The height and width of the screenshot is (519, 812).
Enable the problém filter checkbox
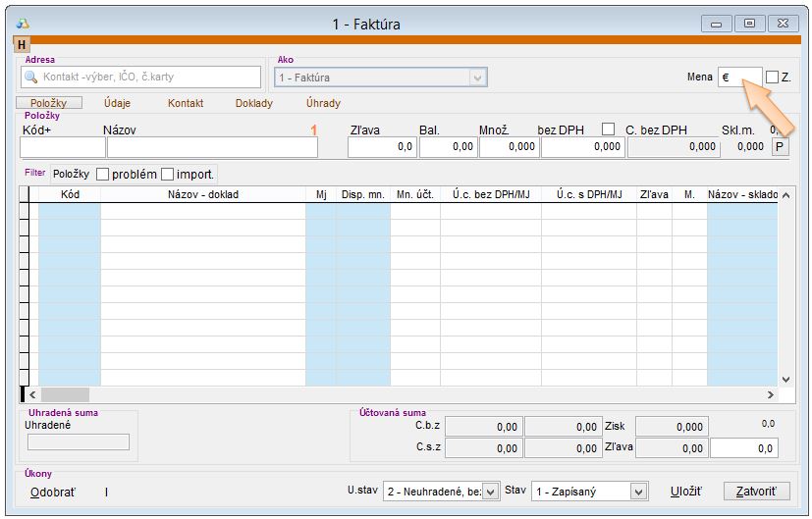102,174
